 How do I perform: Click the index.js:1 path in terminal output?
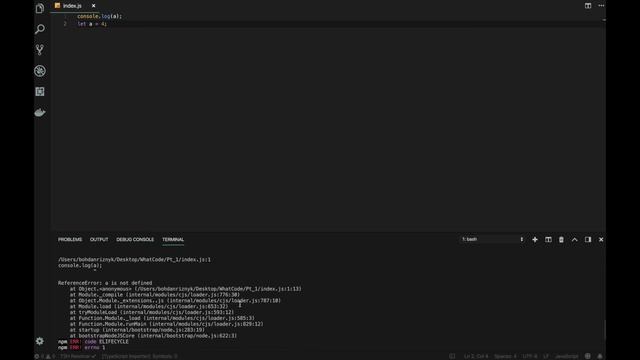pyautogui.click(x=134, y=260)
